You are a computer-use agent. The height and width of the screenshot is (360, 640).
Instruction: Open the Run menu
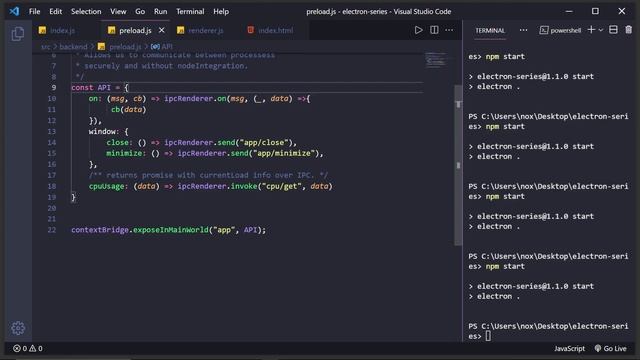point(160,11)
